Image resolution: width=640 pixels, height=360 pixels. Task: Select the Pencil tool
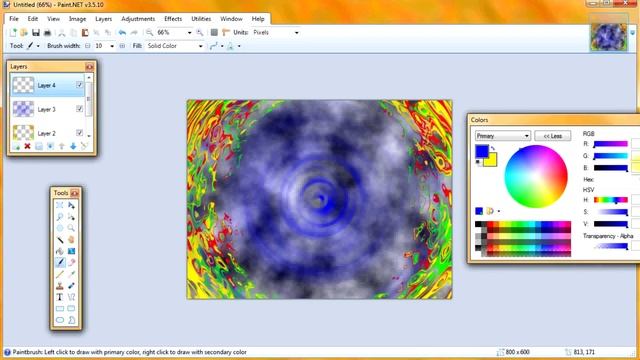pos(60,274)
